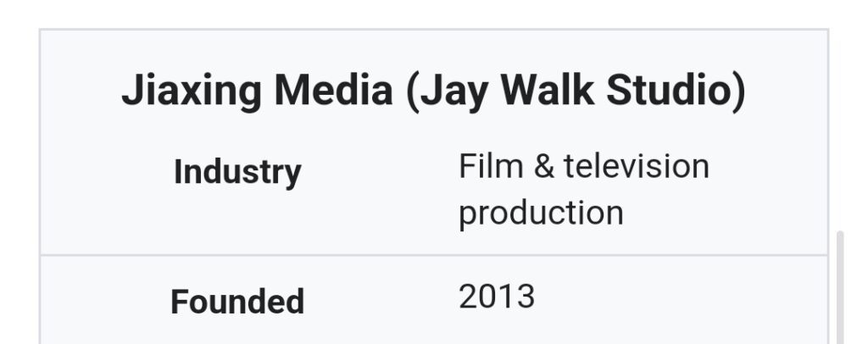868x344 pixels.
Task: Click the vertical scrollbar on the right edge
Action: (840, 288)
